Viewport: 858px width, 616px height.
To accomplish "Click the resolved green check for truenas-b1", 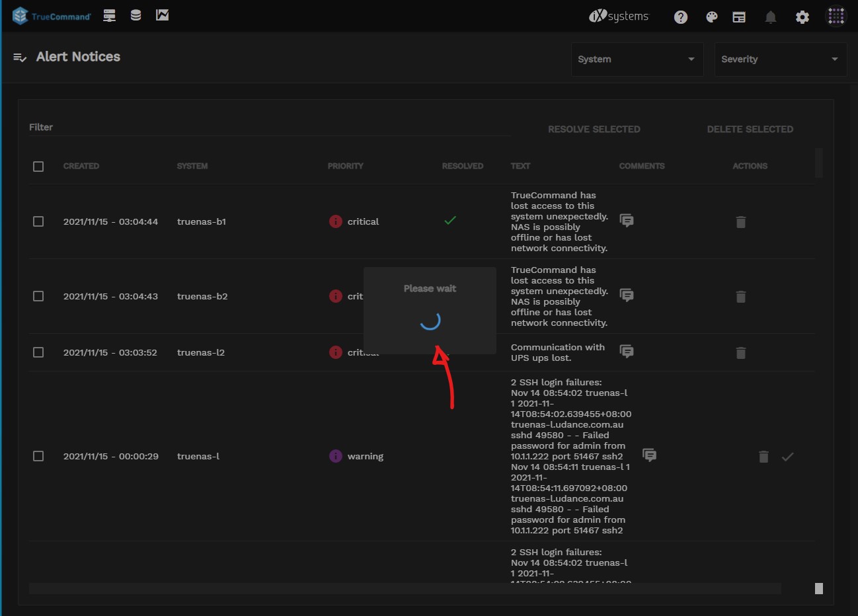I will (x=450, y=221).
